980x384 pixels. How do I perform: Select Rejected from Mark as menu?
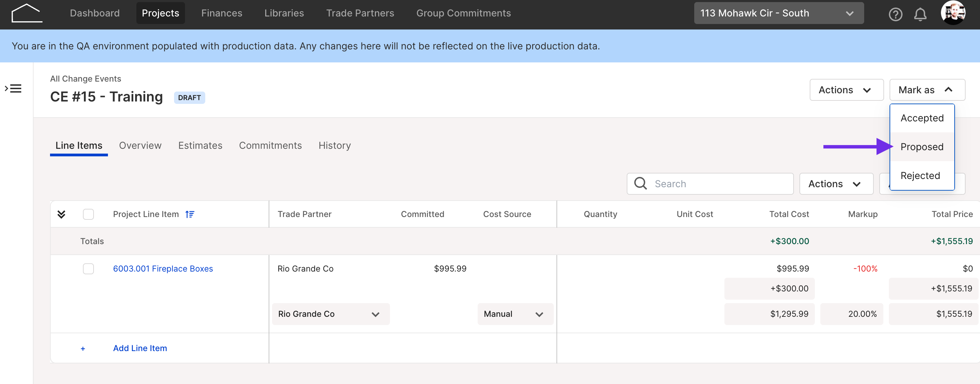point(922,176)
